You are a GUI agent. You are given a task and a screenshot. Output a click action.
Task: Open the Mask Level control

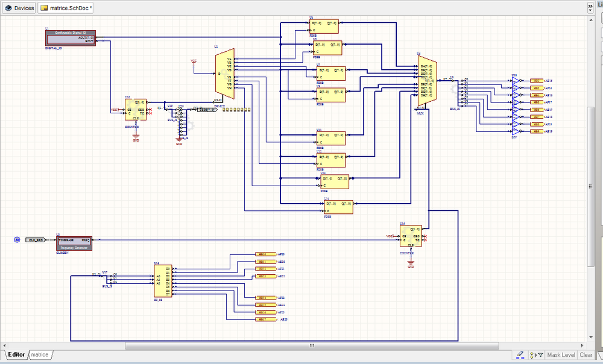[x=561, y=355]
